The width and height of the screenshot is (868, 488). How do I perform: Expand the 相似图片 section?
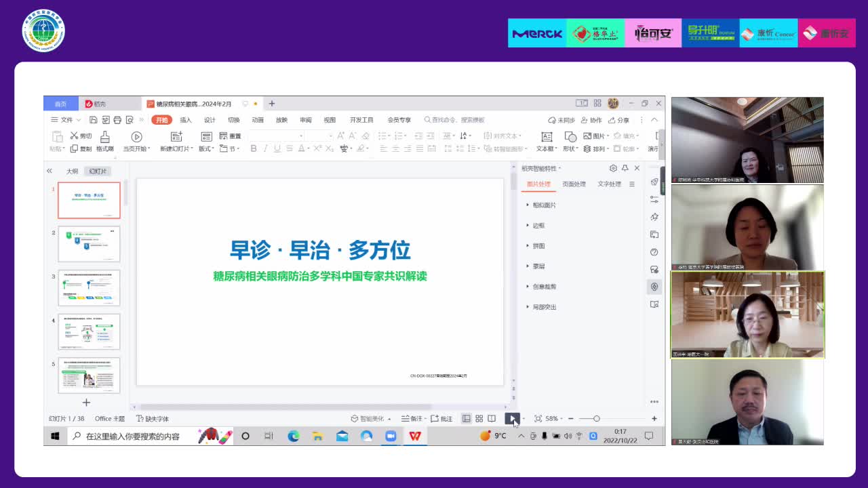click(544, 205)
